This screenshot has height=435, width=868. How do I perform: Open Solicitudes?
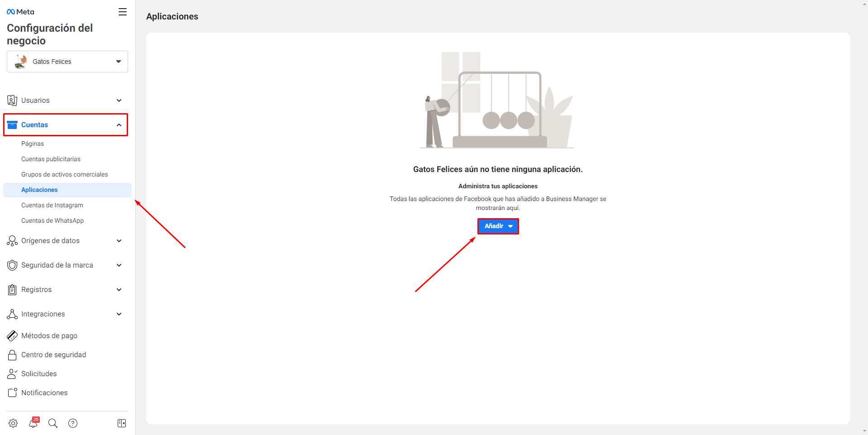pyautogui.click(x=39, y=374)
